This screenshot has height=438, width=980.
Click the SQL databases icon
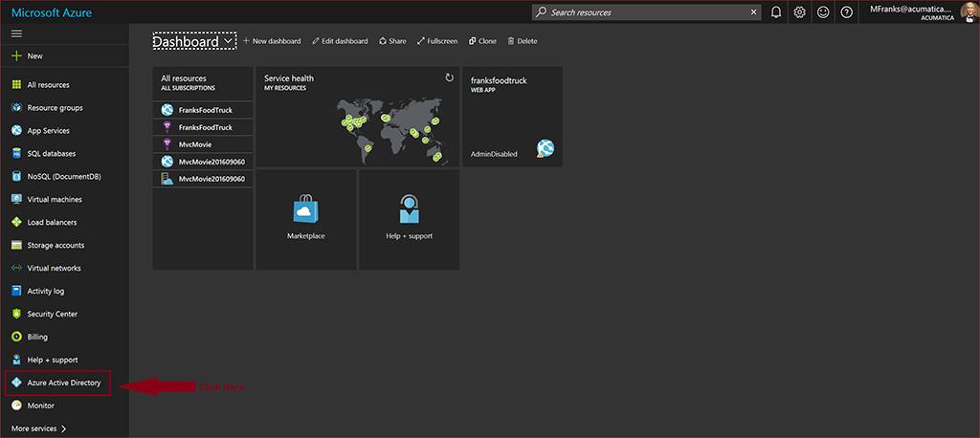[x=17, y=154]
